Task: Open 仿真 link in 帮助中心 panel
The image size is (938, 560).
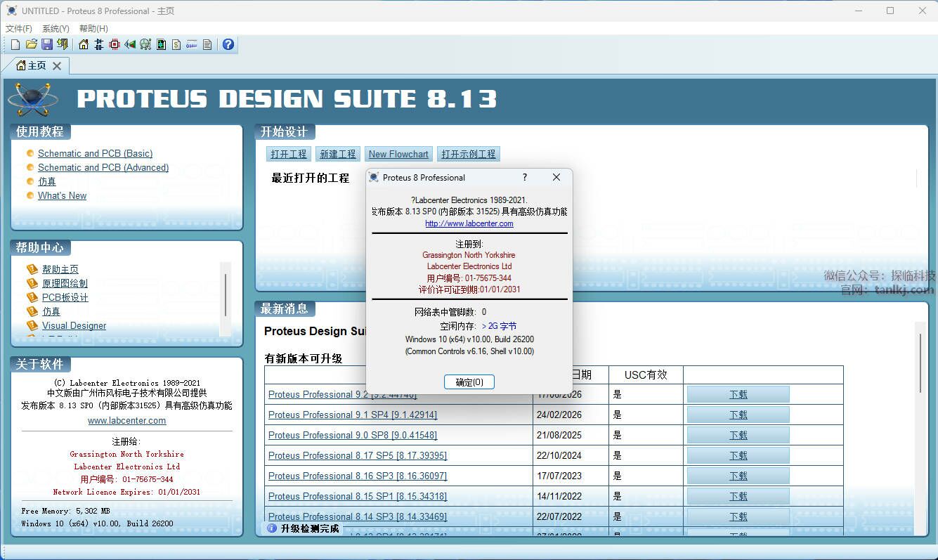Action: point(51,311)
